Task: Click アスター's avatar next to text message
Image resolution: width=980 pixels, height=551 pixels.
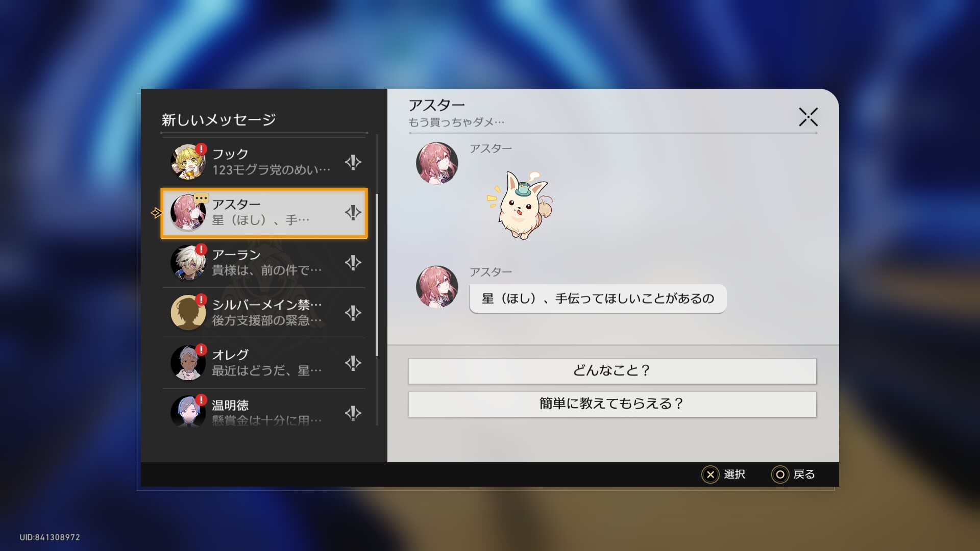Action: click(437, 287)
